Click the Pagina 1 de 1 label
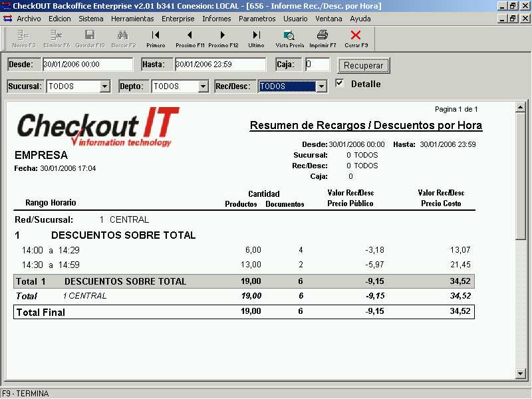Viewport: 532px width, 399px height. (456, 109)
